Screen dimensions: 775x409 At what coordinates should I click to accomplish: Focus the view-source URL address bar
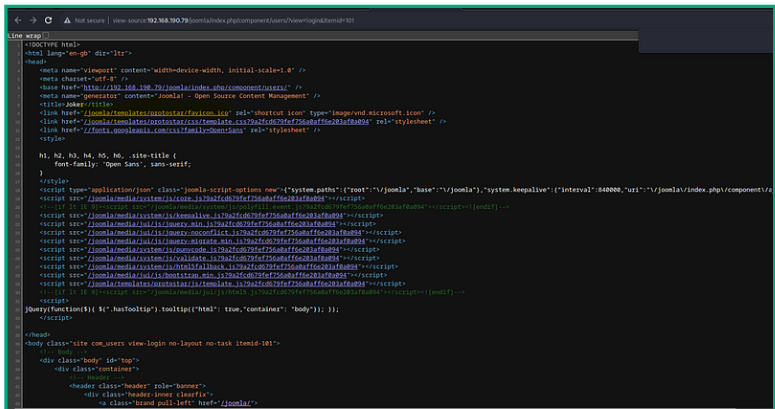tap(233, 20)
